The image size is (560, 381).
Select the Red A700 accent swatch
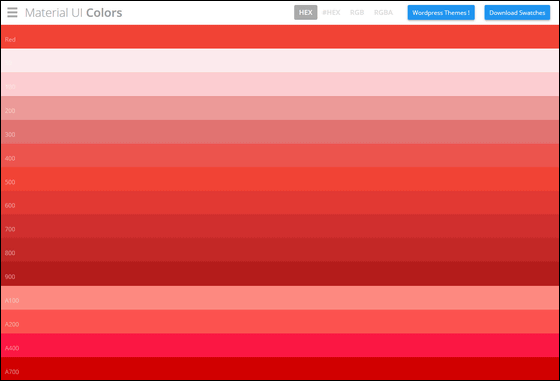[280, 369]
